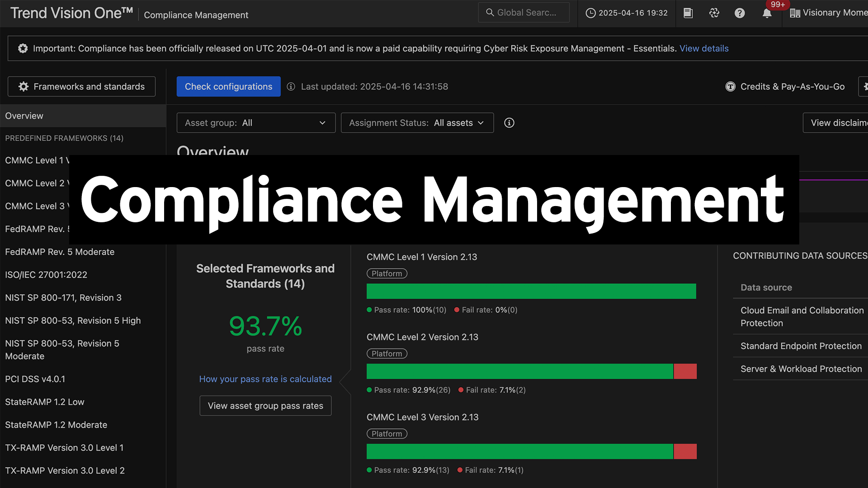Open the help question mark icon
This screenshot has height=488, width=868.
click(740, 13)
